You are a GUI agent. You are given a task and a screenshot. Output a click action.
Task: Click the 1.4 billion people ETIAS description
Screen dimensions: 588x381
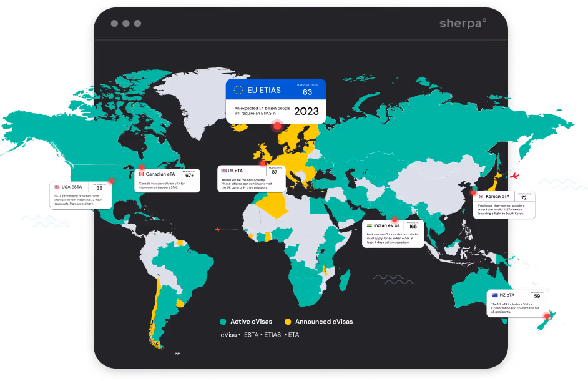pyautogui.click(x=262, y=111)
